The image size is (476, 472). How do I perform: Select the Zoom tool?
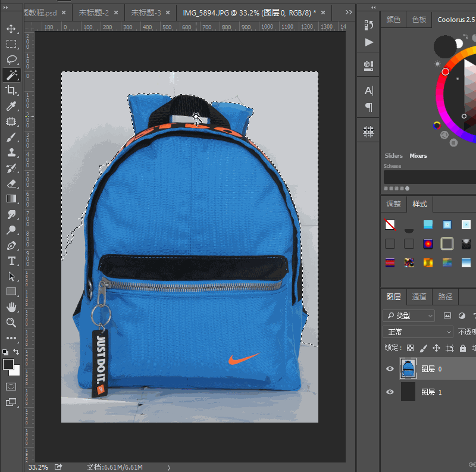pos(11,323)
